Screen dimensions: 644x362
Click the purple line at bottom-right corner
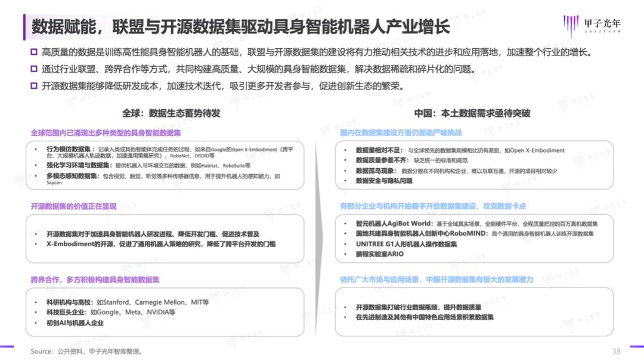(636, 346)
